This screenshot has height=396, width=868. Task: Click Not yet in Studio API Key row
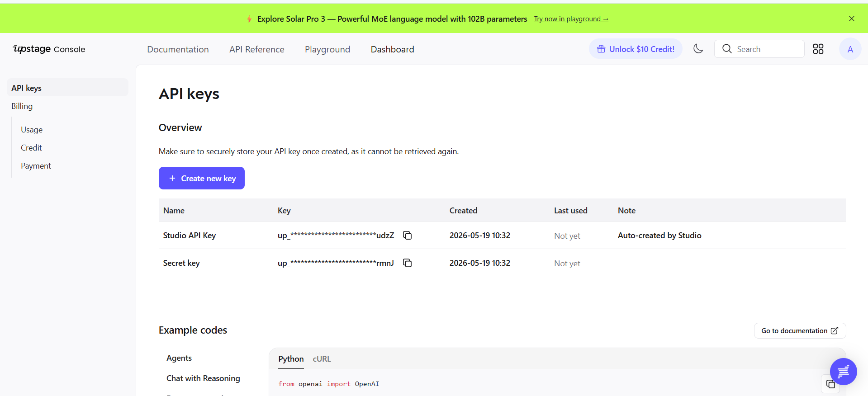pos(567,236)
